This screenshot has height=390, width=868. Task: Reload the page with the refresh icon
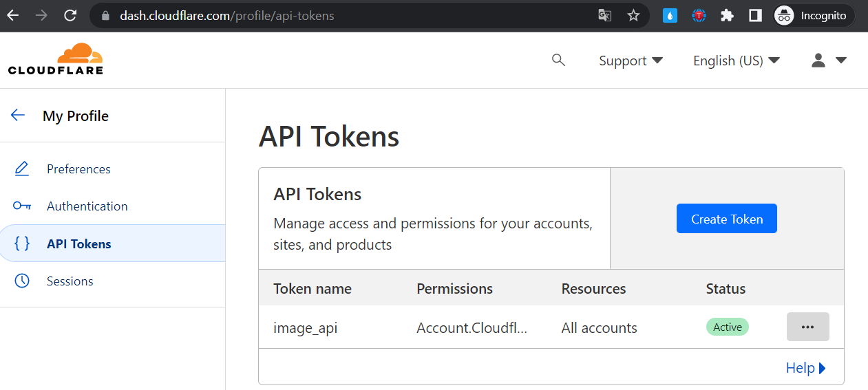point(70,15)
